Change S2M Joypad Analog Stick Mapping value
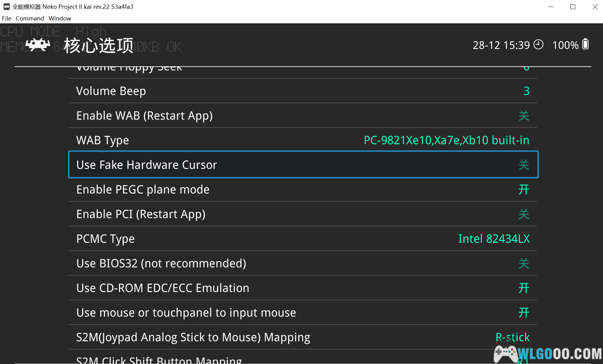The image size is (603, 364). tap(303, 337)
